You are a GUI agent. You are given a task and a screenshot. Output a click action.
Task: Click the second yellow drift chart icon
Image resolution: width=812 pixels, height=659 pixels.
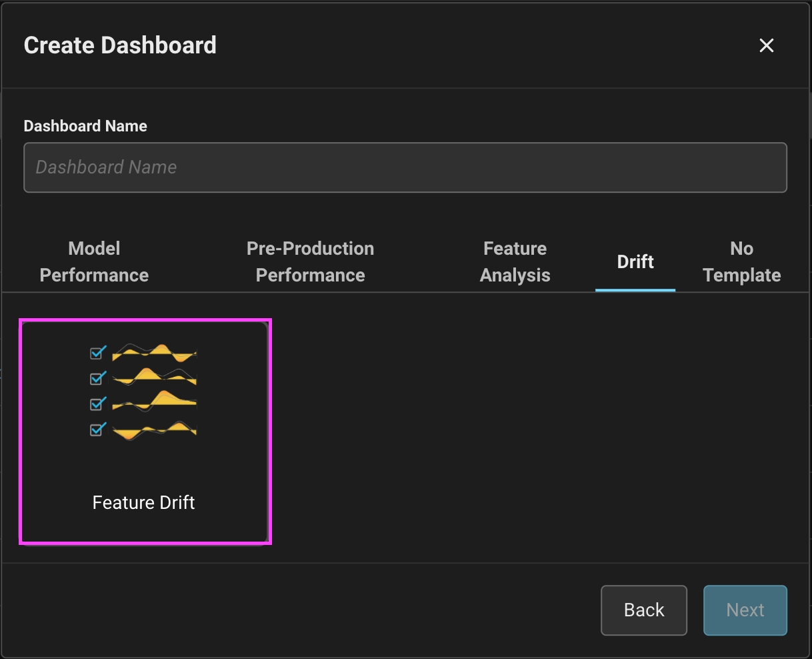[x=154, y=377]
